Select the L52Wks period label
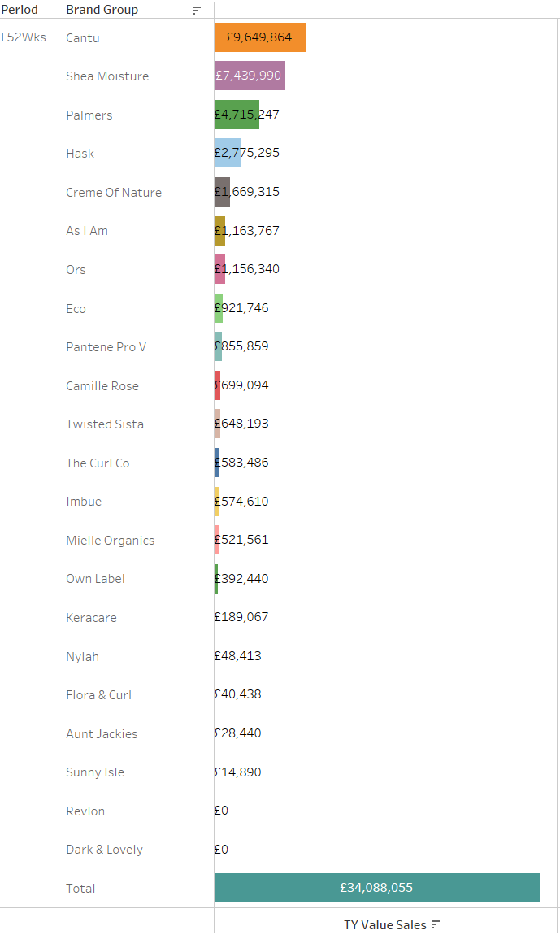The width and height of the screenshot is (560, 935). (x=24, y=37)
